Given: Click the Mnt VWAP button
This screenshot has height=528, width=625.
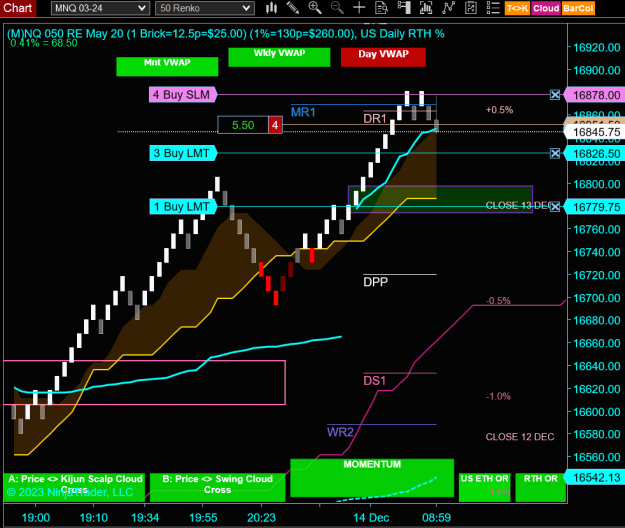Looking at the screenshot, I should (x=167, y=67).
